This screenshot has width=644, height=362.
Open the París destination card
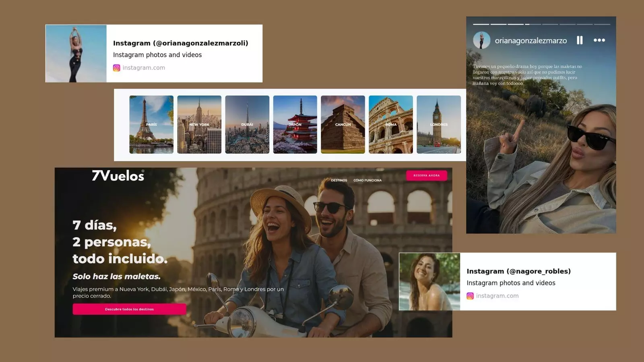151,125
